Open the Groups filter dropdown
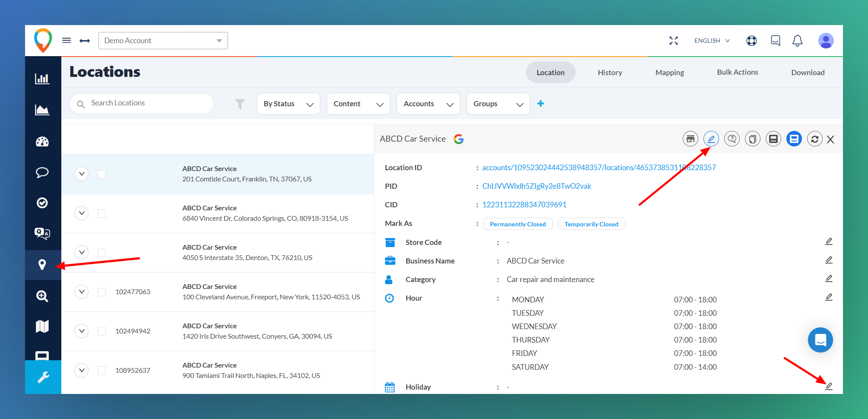The height and width of the screenshot is (419, 868). pos(498,104)
